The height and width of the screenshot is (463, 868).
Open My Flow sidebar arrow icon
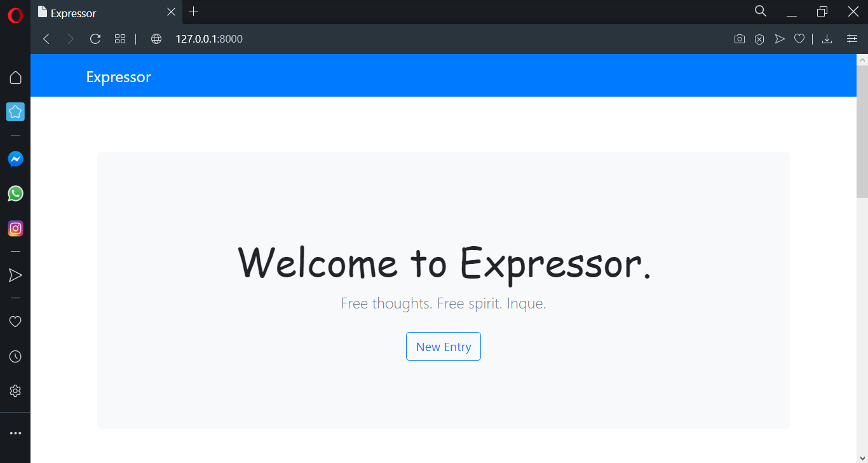tap(15, 275)
